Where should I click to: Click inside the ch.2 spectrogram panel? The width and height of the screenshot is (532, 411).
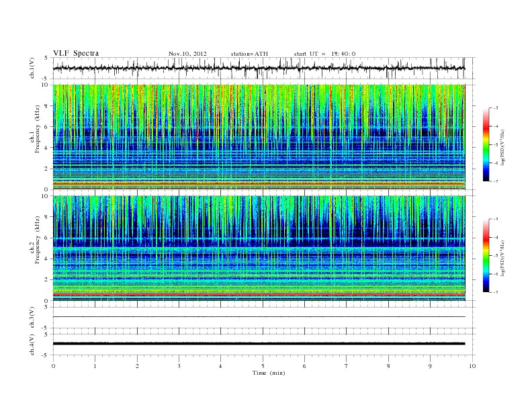pos(259,248)
